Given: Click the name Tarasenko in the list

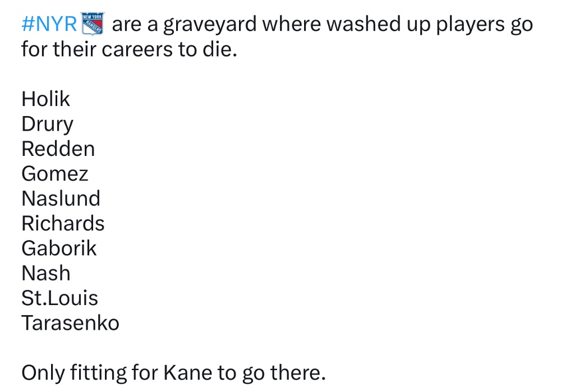Looking at the screenshot, I should click(x=71, y=323).
